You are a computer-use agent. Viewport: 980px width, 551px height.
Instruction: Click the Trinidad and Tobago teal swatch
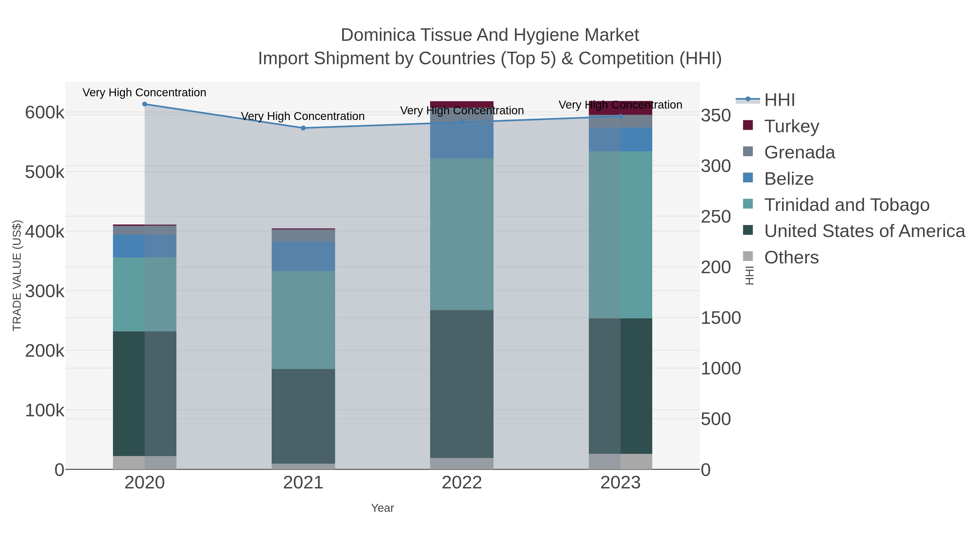pyautogui.click(x=748, y=204)
